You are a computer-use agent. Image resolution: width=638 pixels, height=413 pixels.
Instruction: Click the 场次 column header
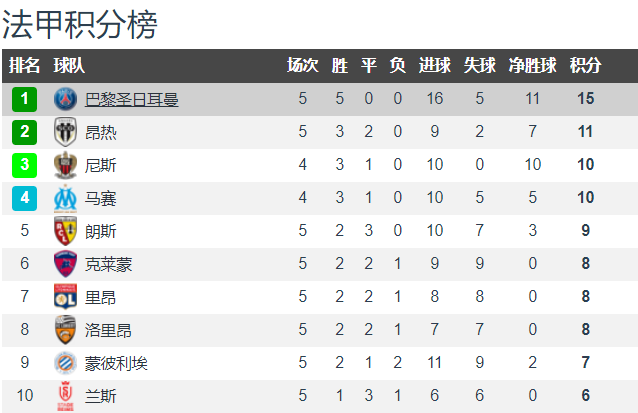tap(302, 66)
